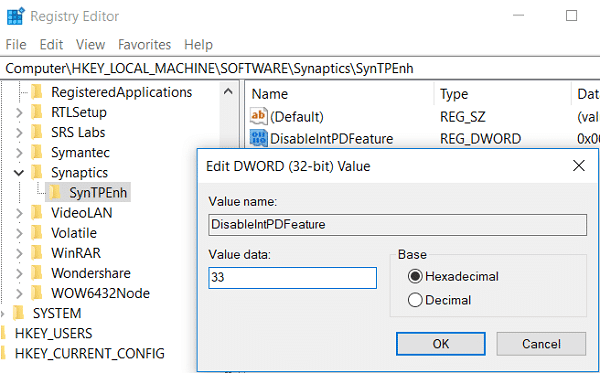This screenshot has height=373, width=600.
Task: Maximize the Registry Editor window
Action: (x=571, y=16)
